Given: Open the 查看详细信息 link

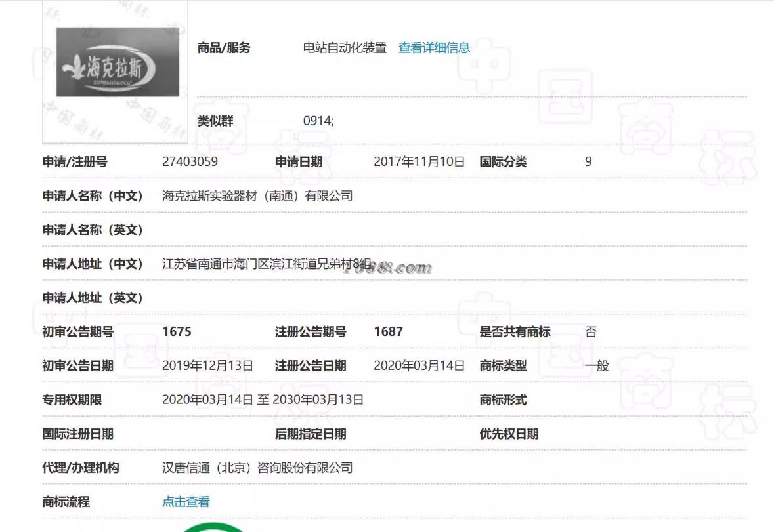Looking at the screenshot, I should pos(434,48).
